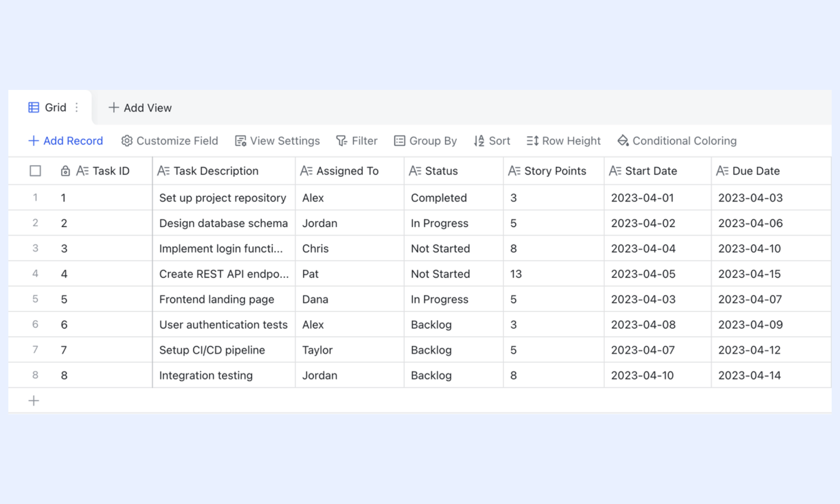Click the Customize Field gear icon
840x504 pixels.
coord(127,141)
